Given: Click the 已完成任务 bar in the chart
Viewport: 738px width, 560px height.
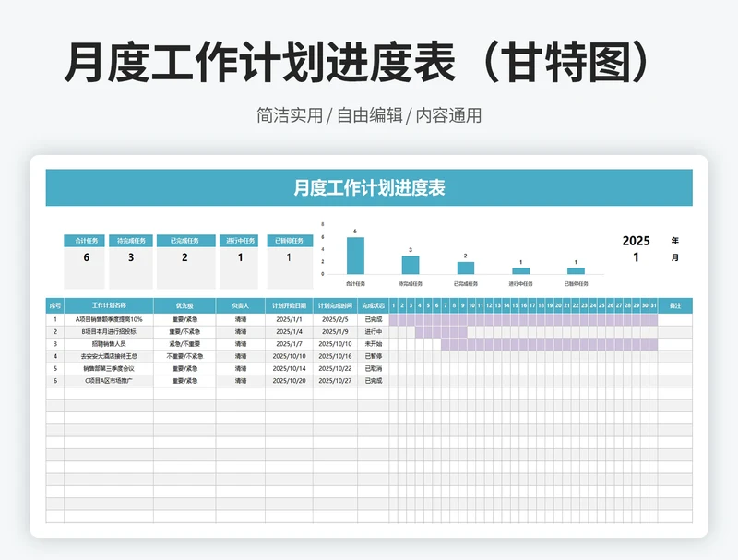Looking at the screenshot, I should click(x=466, y=268).
